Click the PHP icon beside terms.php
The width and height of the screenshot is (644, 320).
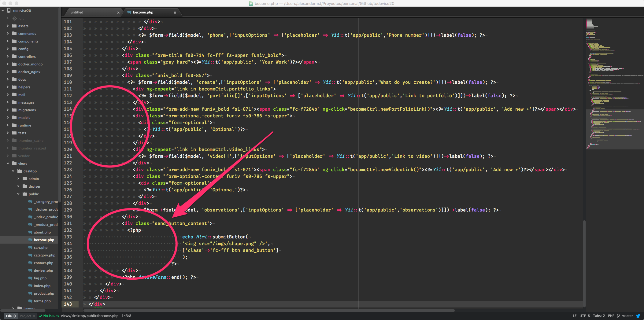[x=30, y=301]
